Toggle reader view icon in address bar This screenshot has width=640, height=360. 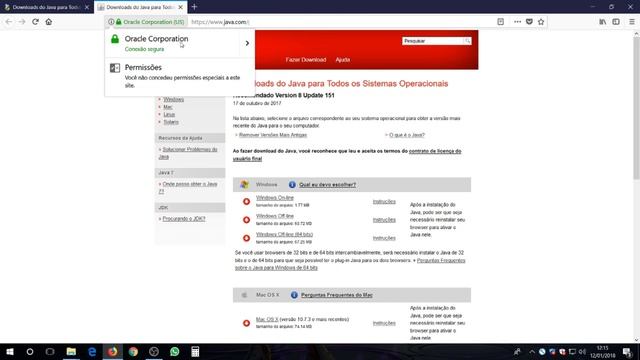coord(500,22)
